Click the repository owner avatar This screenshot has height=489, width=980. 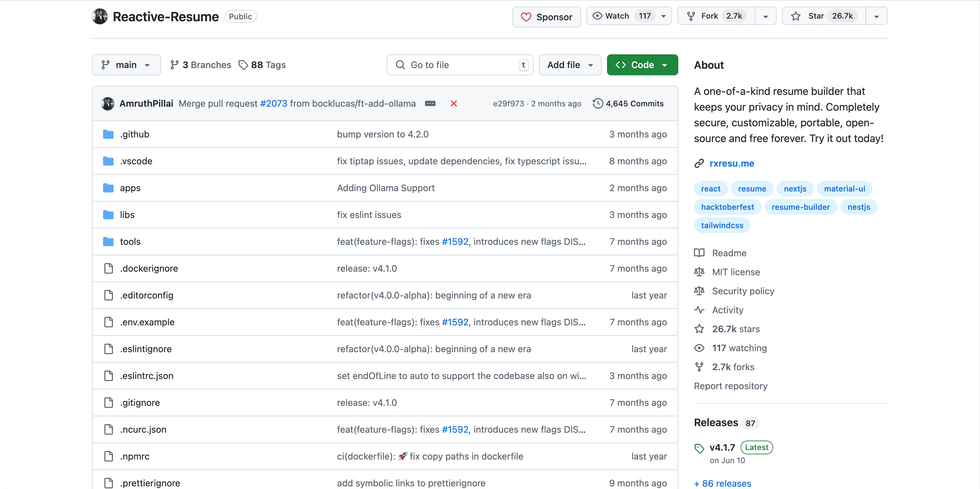point(100,16)
